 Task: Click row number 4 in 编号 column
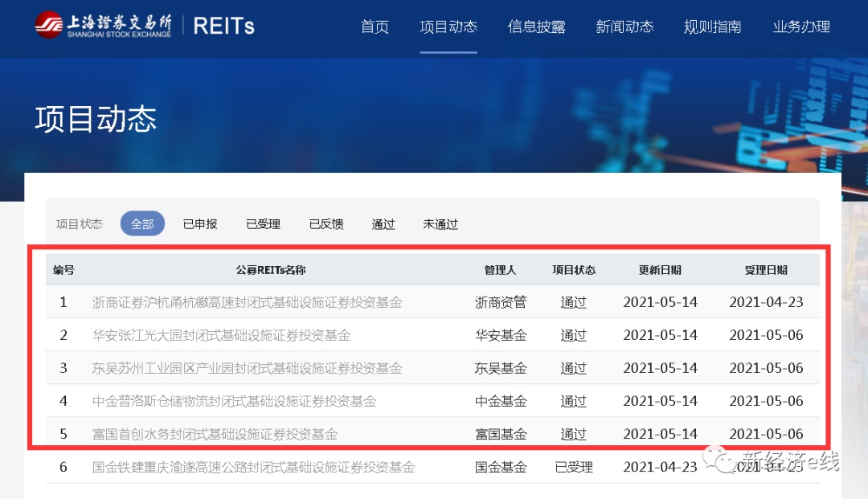click(x=63, y=401)
